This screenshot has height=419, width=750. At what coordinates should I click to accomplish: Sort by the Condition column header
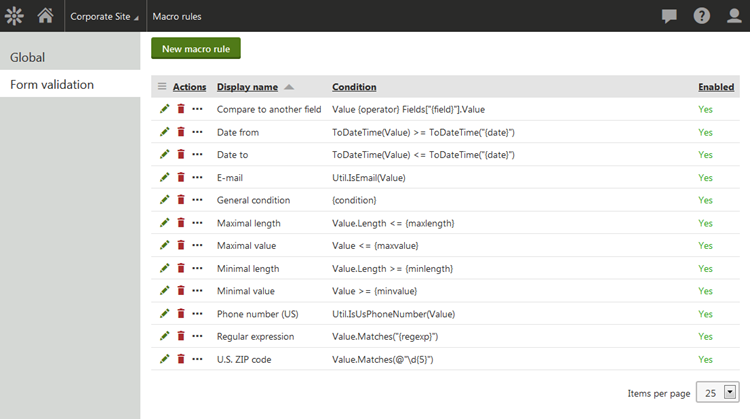[354, 87]
